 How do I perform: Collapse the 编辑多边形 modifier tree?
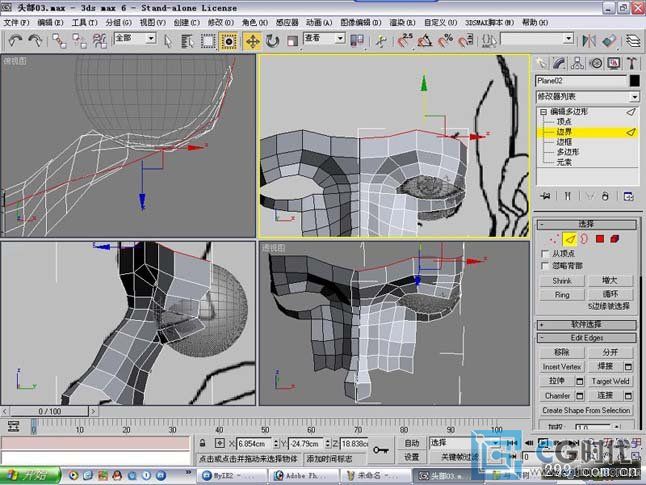pyautogui.click(x=543, y=112)
